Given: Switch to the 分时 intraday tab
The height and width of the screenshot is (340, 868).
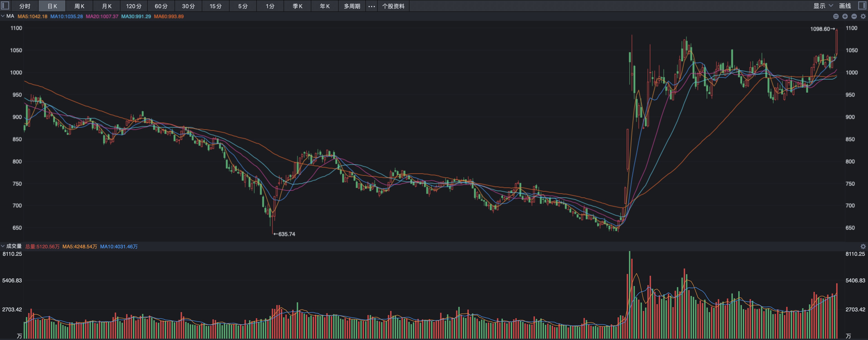Looking at the screenshot, I should coord(25,6).
